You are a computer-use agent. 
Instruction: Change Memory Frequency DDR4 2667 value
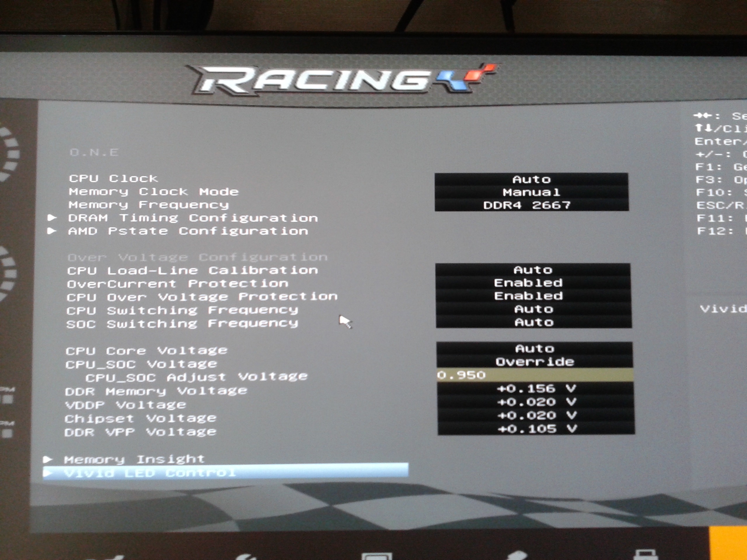tap(527, 205)
